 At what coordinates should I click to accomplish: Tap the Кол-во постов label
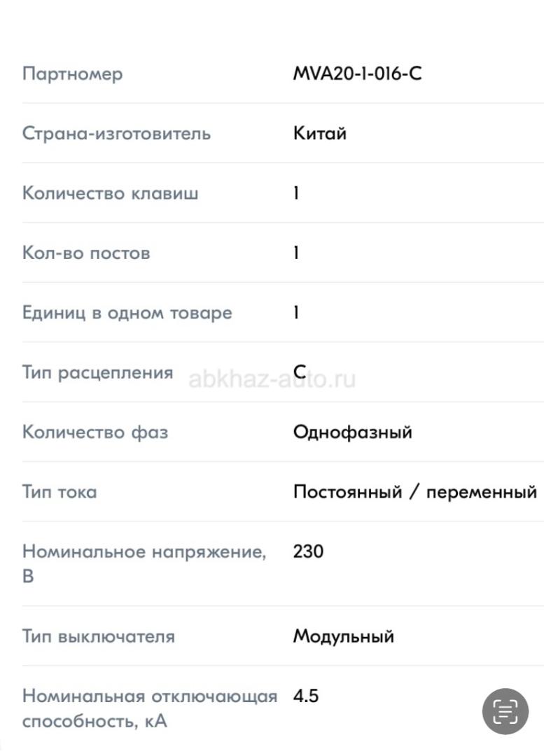click(x=86, y=253)
